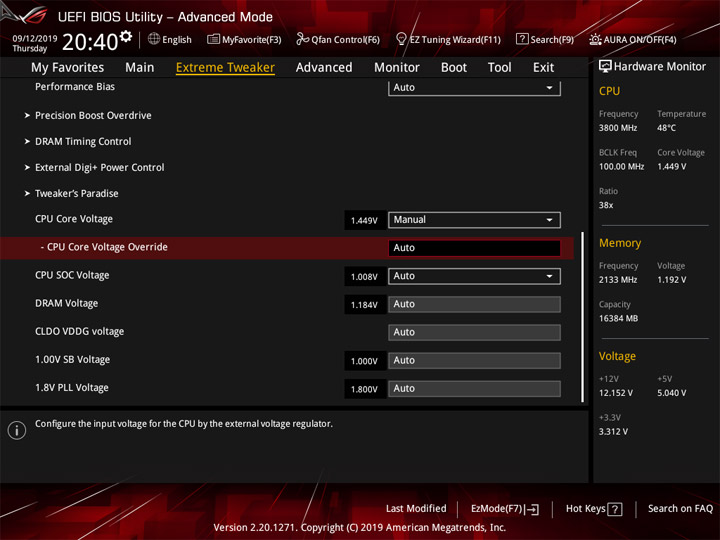Image resolution: width=720 pixels, height=540 pixels.
Task: Click the 16384 MB capacity value
Action: (x=618, y=318)
